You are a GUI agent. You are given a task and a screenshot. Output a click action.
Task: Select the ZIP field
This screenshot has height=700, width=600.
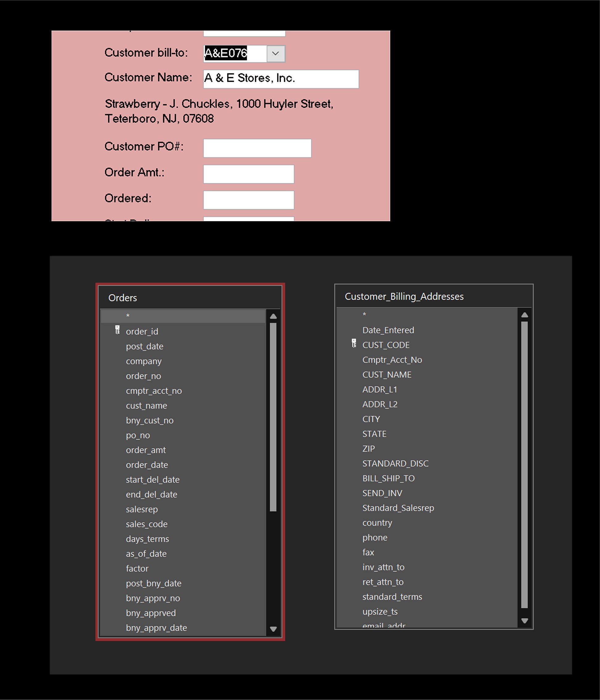pos(427,449)
